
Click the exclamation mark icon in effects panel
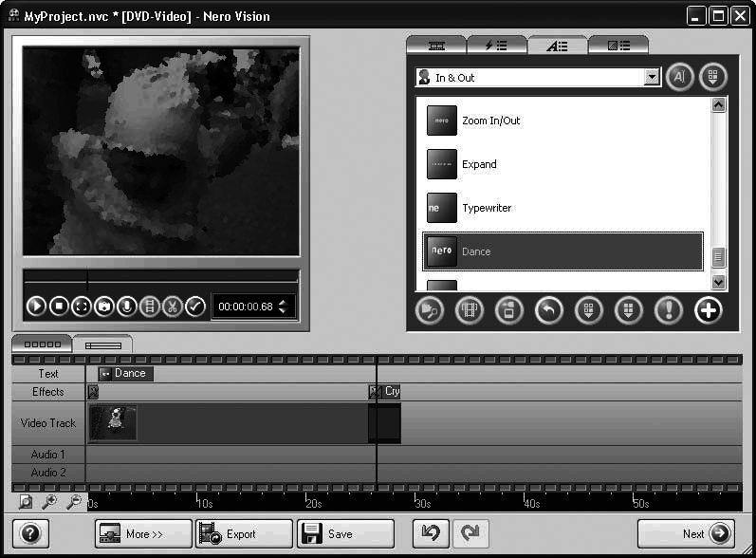tap(669, 310)
